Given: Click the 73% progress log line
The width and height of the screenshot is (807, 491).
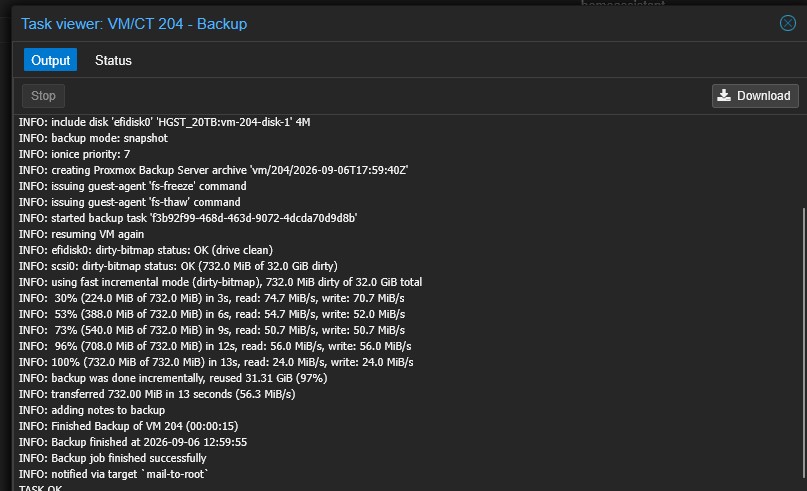Looking at the screenshot, I should point(212,330).
